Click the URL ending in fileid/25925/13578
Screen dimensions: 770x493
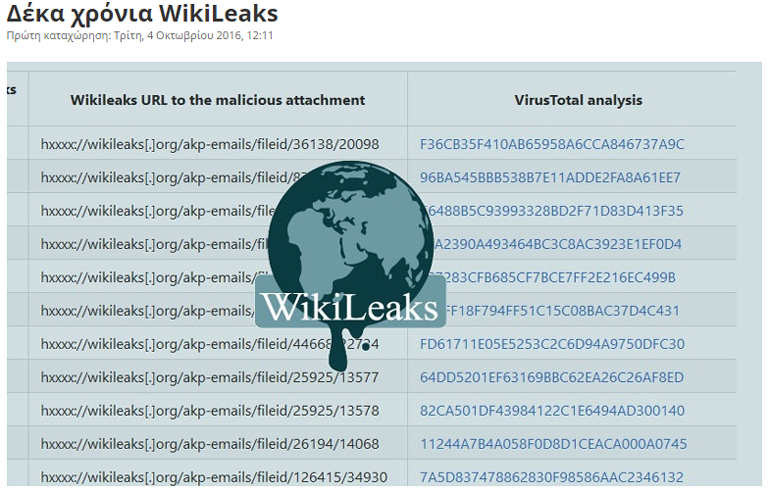coord(210,411)
